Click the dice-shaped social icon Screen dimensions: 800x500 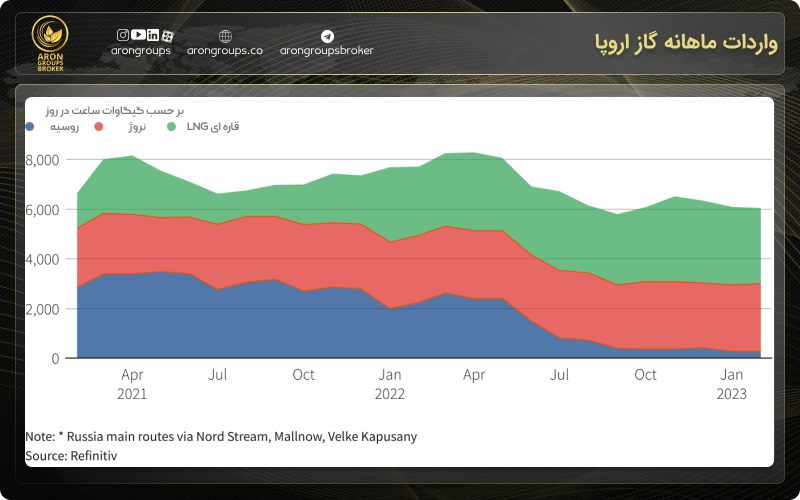tap(167, 36)
